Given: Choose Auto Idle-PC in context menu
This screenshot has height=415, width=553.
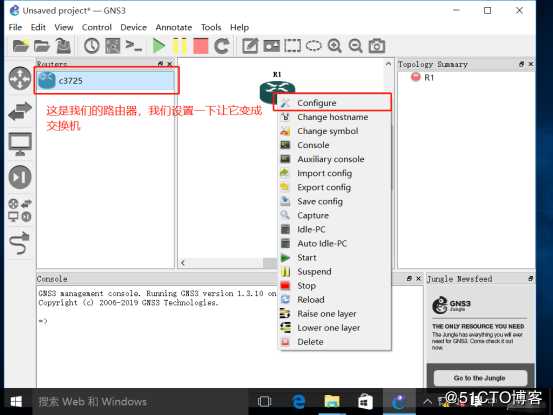Looking at the screenshot, I should (335, 244).
